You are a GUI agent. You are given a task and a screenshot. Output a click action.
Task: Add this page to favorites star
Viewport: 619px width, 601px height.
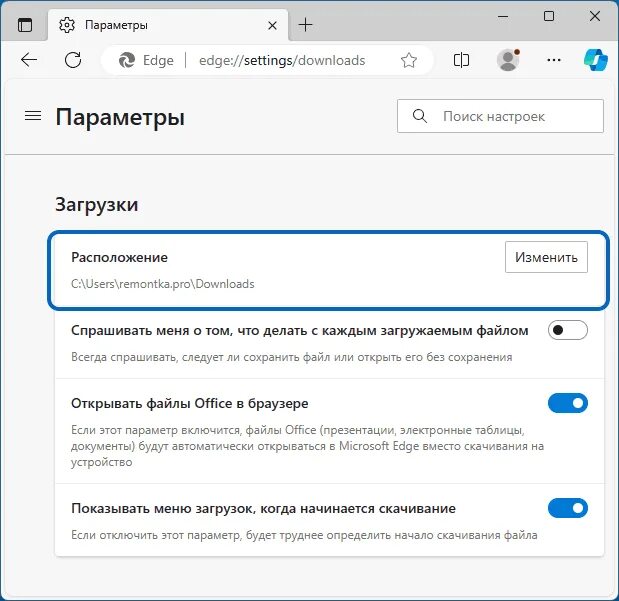[409, 60]
